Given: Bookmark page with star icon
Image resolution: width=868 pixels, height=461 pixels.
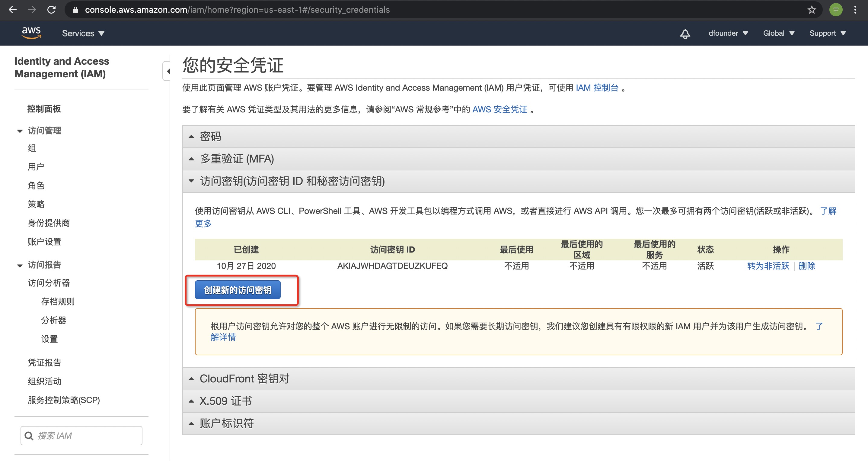Looking at the screenshot, I should click(x=811, y=10).
